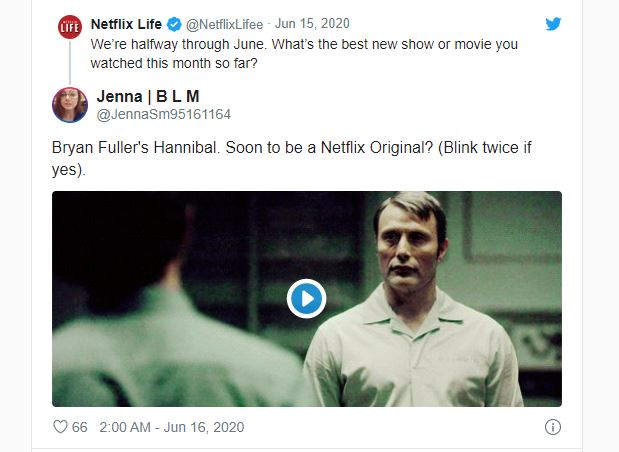The height and width of the screenshot is (452, 619).
Task: Click the Jenna | B L M display name
Action: coord(149,96)
